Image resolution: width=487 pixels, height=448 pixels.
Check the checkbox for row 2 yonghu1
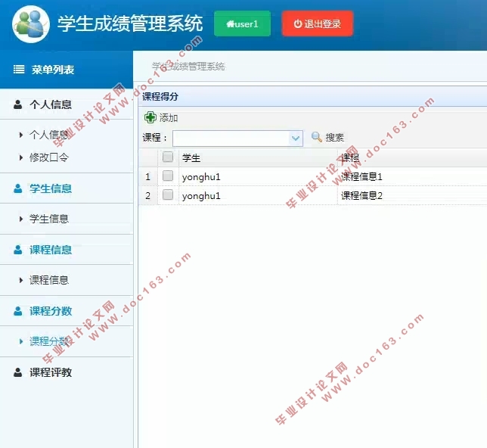pyautogui.click(x=168, y=194)
